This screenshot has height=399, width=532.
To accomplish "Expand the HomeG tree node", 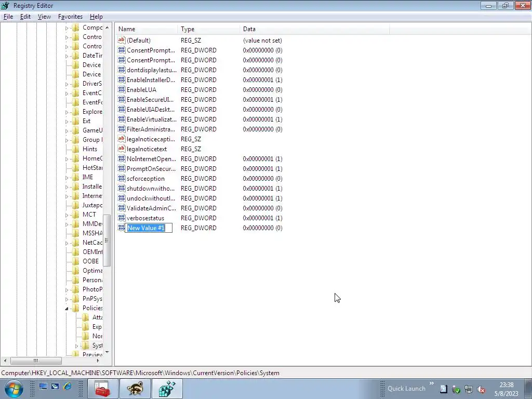I will (x=66, y=159).
